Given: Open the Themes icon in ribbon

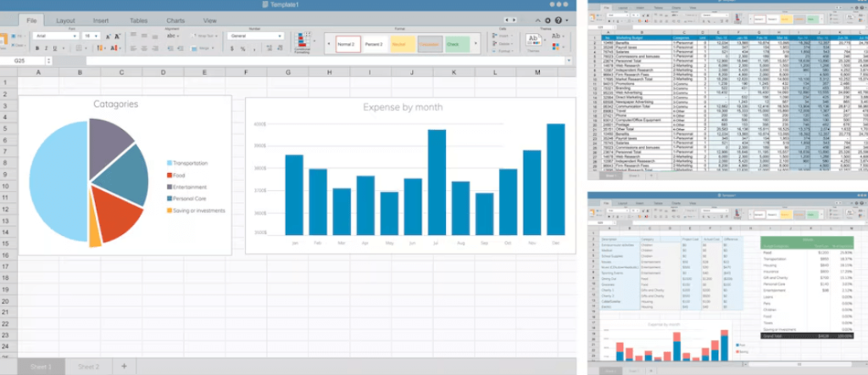Looking at the screenshot, I should pos(534,41).
